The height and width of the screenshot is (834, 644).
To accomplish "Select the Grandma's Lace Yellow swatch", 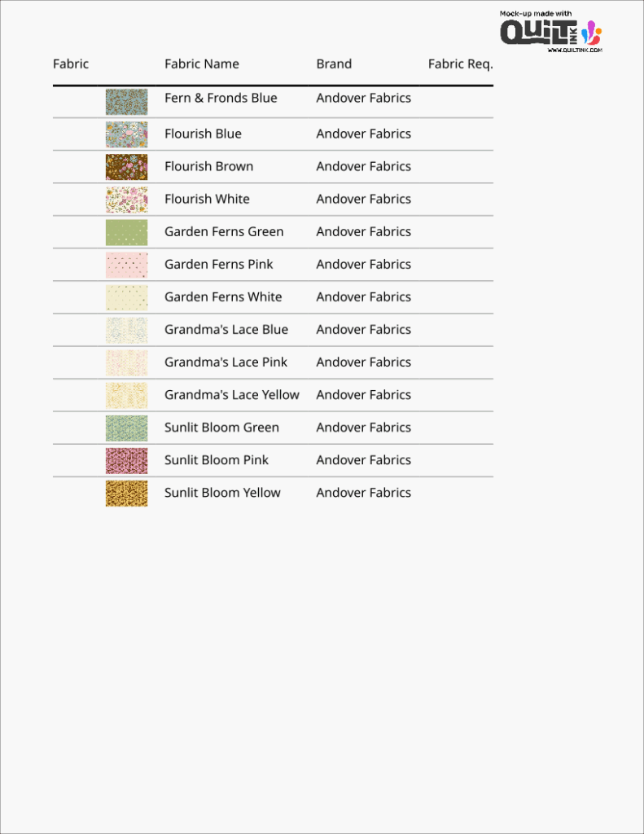I will point(126,395).
